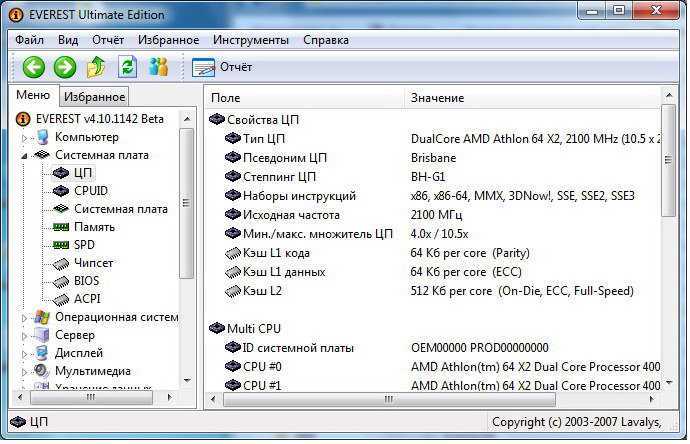Switch to the Меню tab
Screen dimensions: 690x444
(33, 95)
